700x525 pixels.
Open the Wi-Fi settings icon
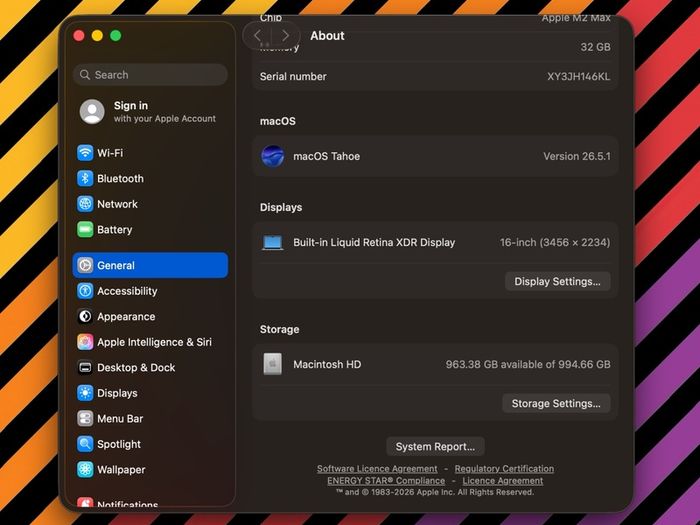[85, 153]
